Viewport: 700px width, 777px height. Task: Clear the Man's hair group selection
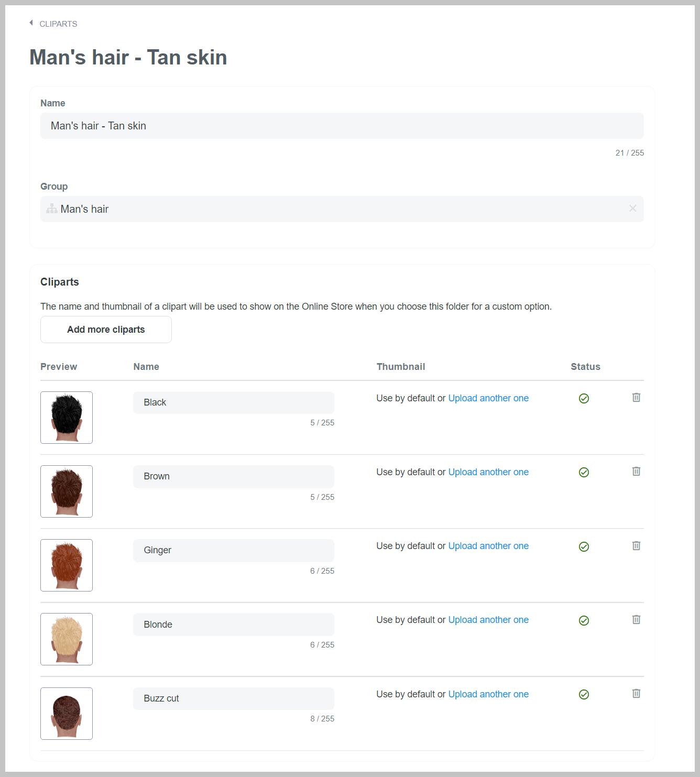[632, 209]
